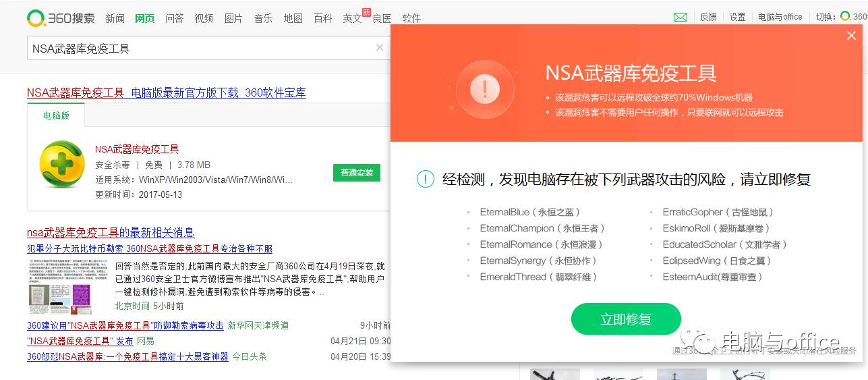Click EsteemAudit(尊重审查) list entry
This screenshot has width=868, height=380.
click(x=713, y=277)
